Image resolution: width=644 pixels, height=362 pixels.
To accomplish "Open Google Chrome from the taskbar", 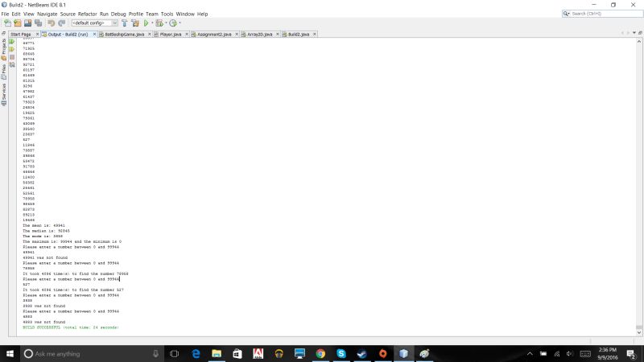I will [320, 353].
